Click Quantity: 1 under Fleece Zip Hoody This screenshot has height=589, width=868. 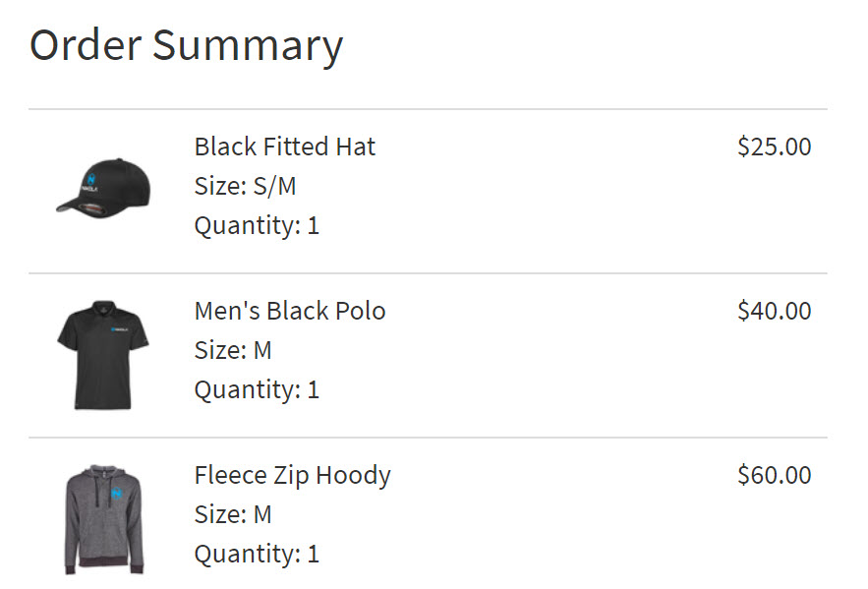pyautogui.click(x=257, y=554)
